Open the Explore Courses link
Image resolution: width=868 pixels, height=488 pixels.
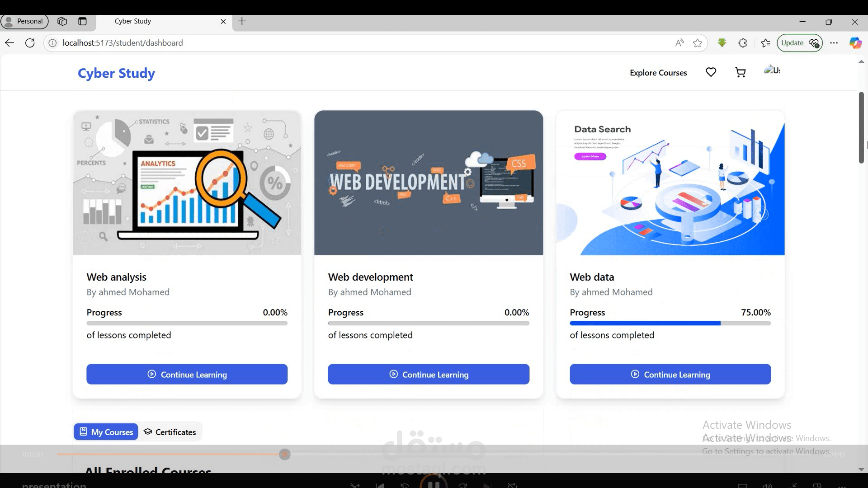pos(658,73)
